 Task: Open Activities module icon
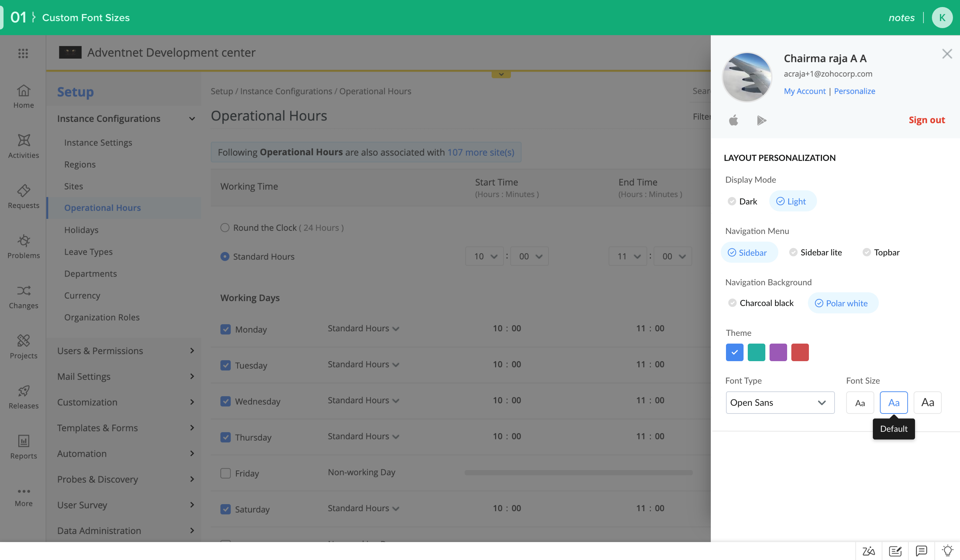(24, 146)
